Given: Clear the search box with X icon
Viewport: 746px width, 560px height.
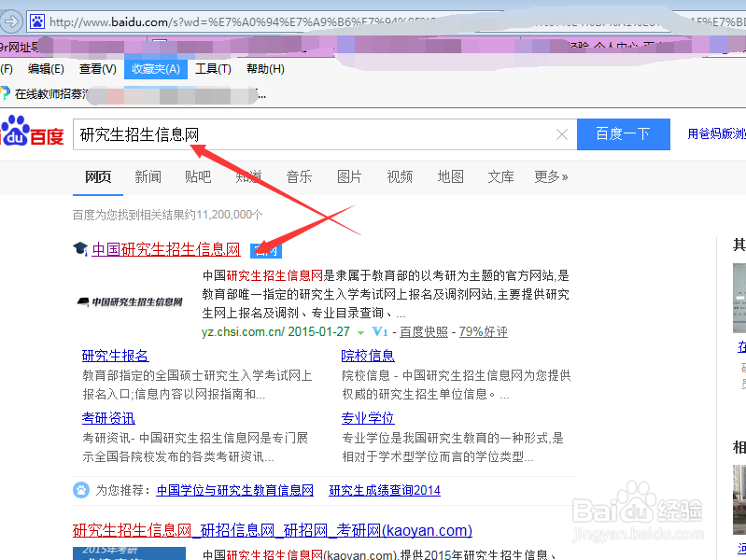Looking at the screenshot, I should [x=562, y=134].
